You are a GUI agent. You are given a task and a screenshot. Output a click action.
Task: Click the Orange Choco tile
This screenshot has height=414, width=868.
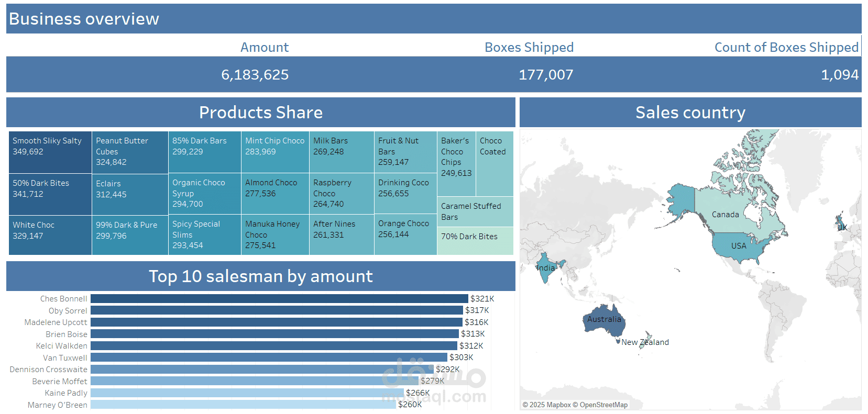tap(405, 234)
